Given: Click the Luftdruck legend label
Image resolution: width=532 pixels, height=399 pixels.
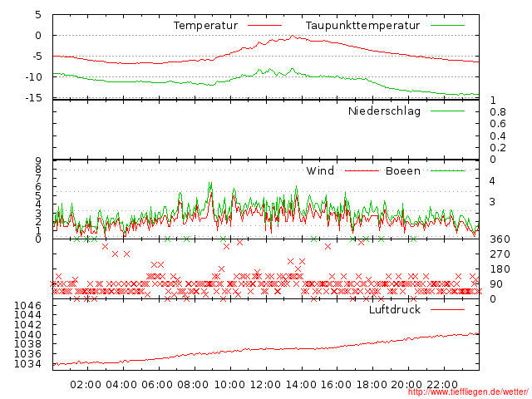Looking at the screenshot, I should 395,309.
